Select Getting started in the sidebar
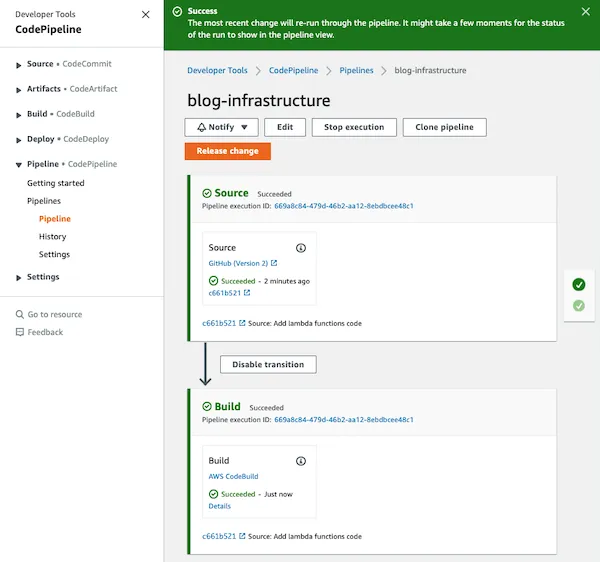The height and width of the screenshot is (562, 600). pos(55,183)
